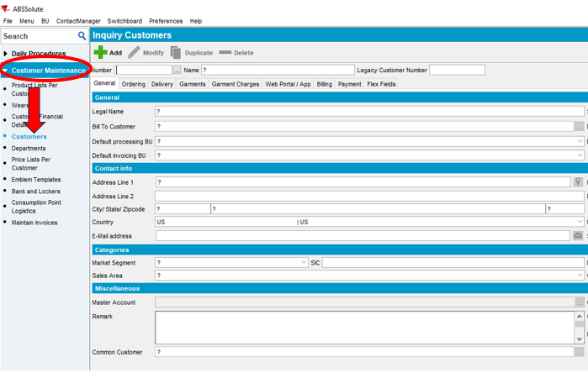Click the Duplicate pages icon
Screen dimensions: 588x373
coord(176,53)
